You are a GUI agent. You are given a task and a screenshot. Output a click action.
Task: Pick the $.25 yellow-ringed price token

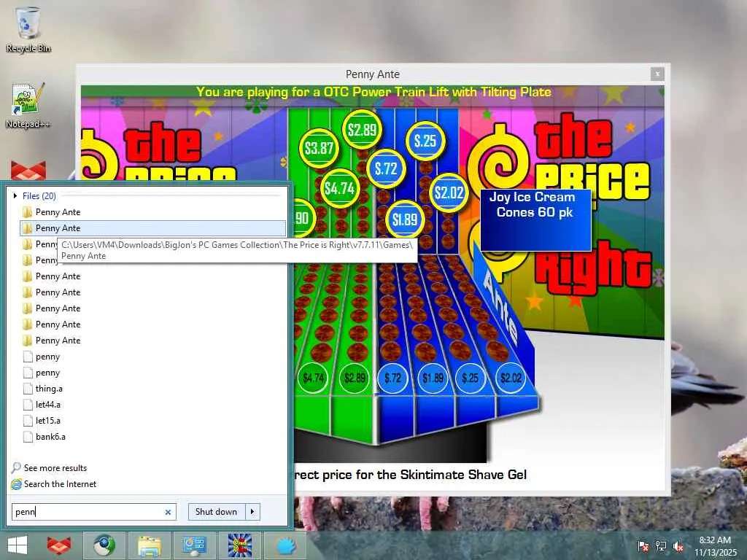click(425, 141)
